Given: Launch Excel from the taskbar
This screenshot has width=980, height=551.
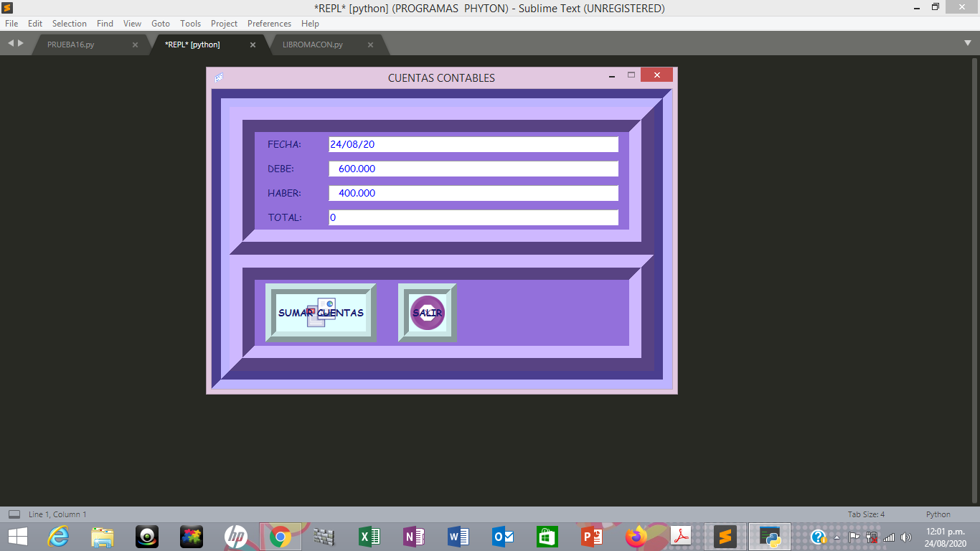Looking at the screenshot, I should pos(369,537).
